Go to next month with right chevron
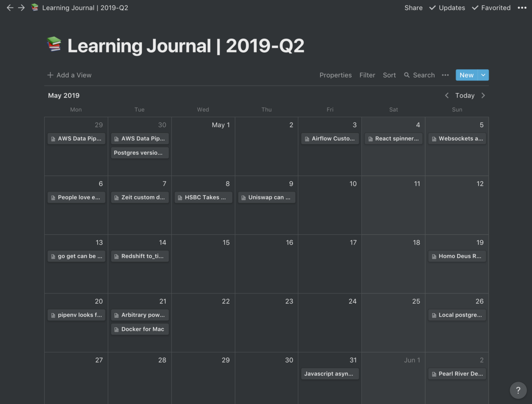The image size is (532, 404). [x=483, y=95]
